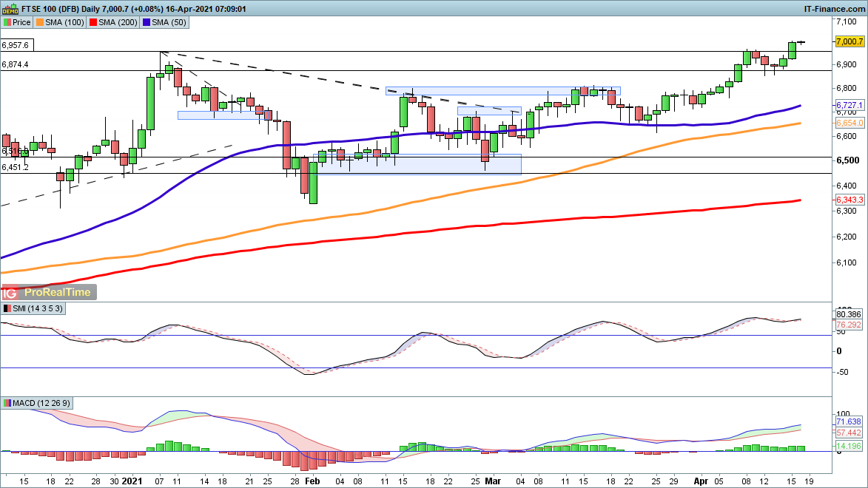Select the yellow 7,000.7 current price tag
The height and width of the screenshot is (488, 868).
[850, 42]
